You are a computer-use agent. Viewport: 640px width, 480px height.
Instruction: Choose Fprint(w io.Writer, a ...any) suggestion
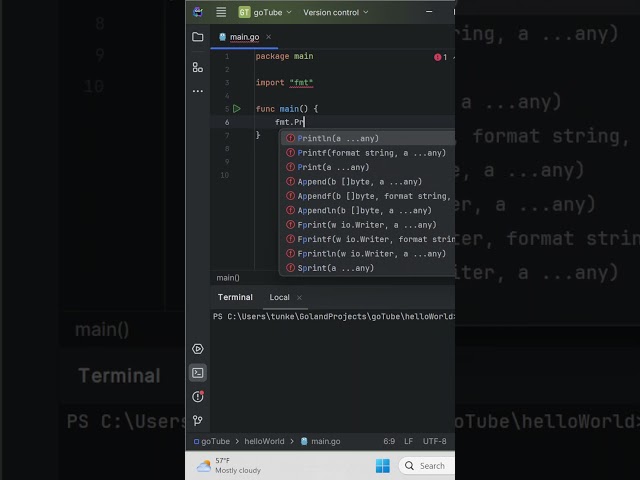click(x=368, y=225)
